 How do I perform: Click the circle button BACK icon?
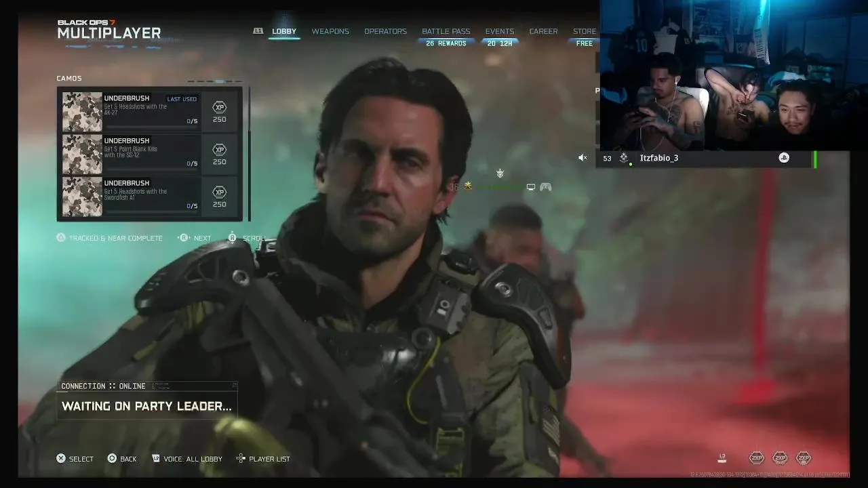tap(112, 459)
